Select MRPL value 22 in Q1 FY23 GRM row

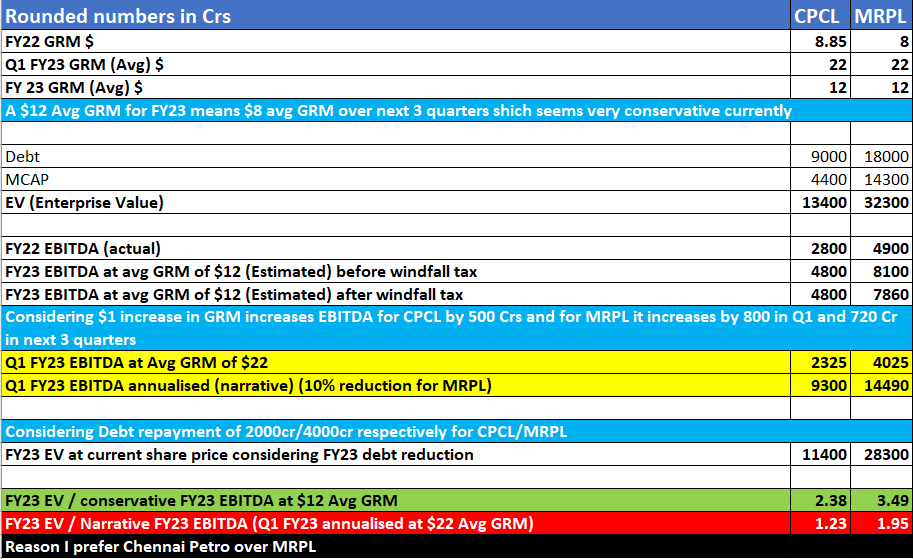pyautogui.click(x=881, y=64)
